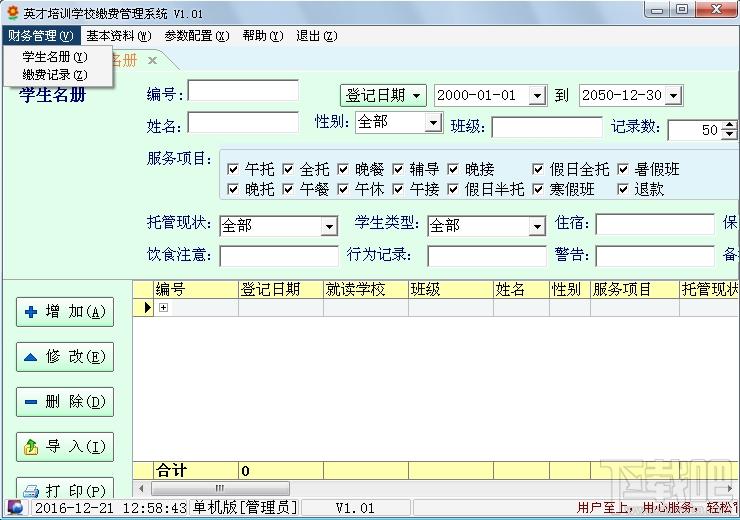Toggle the 午餐 checkbox
Viewport: 740px width, 520px height.
tap(288, 189)
